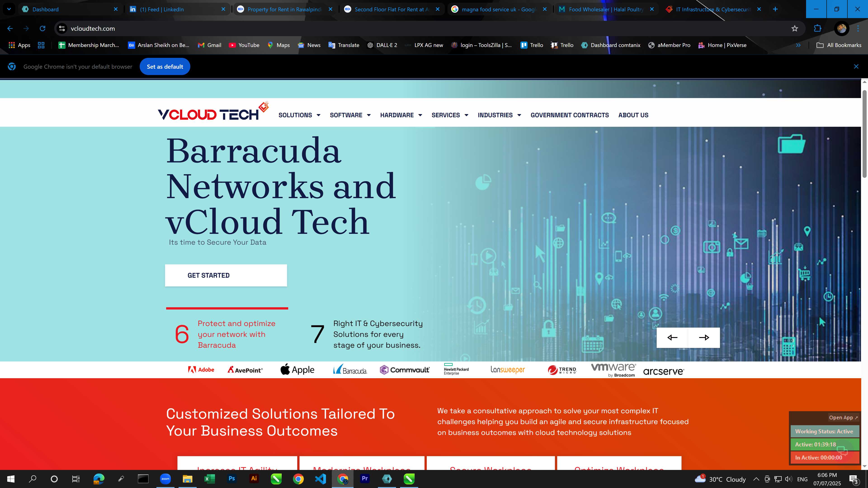
Task: Click the Set as default button
Action: pyautogui.click(x=165, y=67)
